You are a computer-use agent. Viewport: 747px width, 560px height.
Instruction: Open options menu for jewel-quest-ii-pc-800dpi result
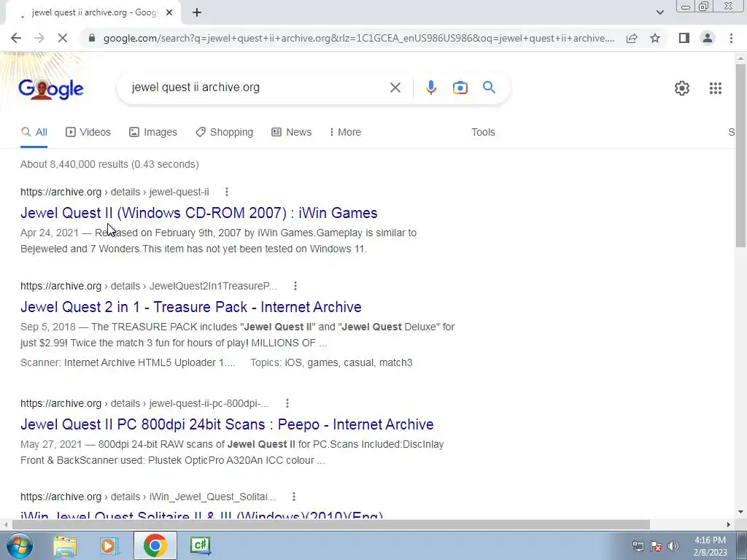[287, 403]
